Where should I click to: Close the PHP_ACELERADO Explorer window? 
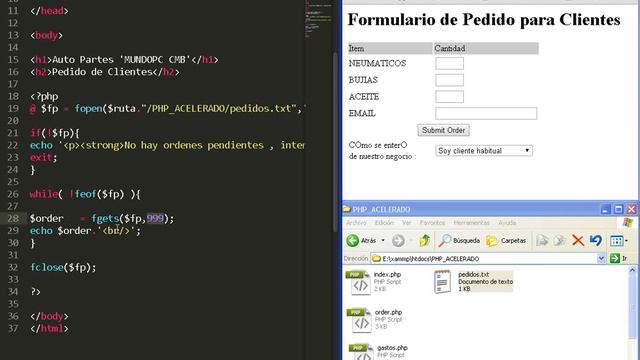(631, 209)
